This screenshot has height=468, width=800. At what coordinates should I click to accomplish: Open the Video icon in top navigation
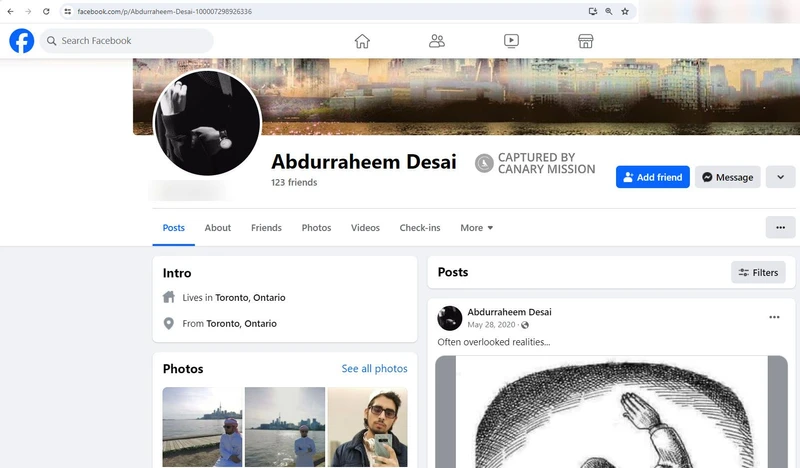511,41
